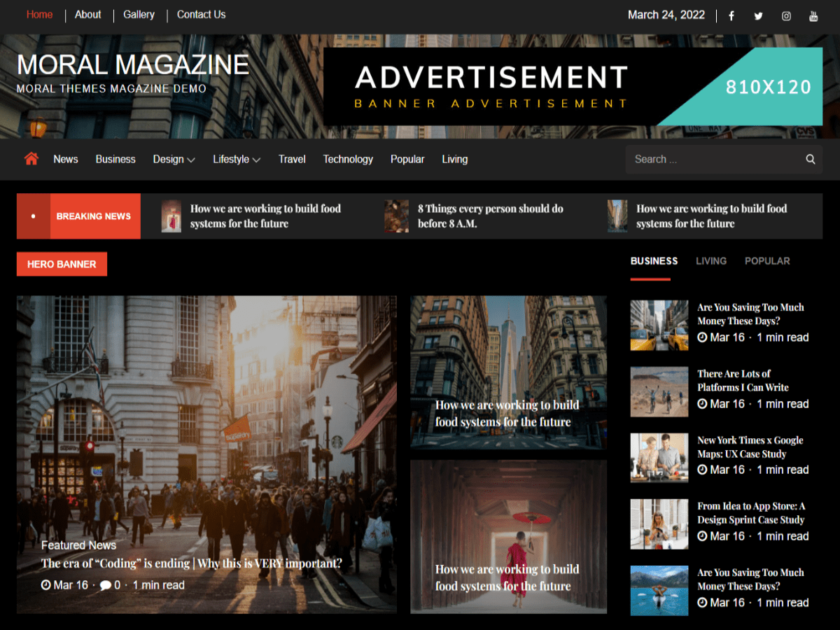Open the Twitter icon in the top bar
This screenshot has height=630, width=840.
[x=758, y=15]
